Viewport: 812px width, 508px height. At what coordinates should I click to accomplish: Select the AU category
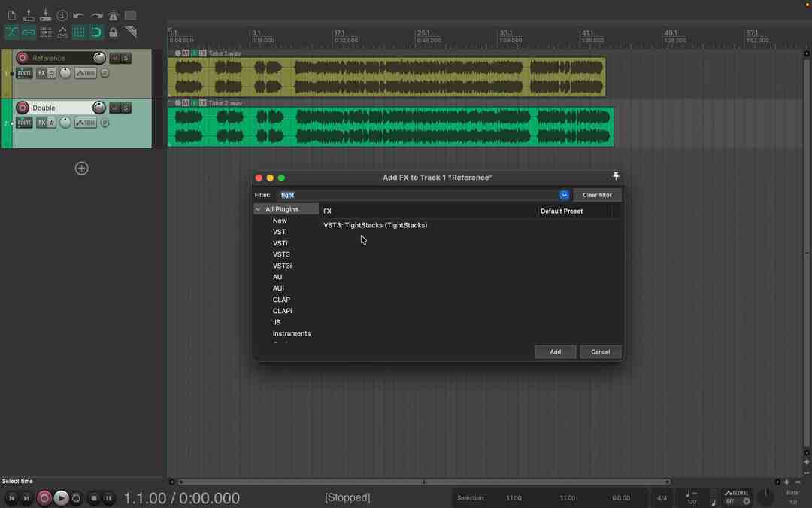point(277,277)
